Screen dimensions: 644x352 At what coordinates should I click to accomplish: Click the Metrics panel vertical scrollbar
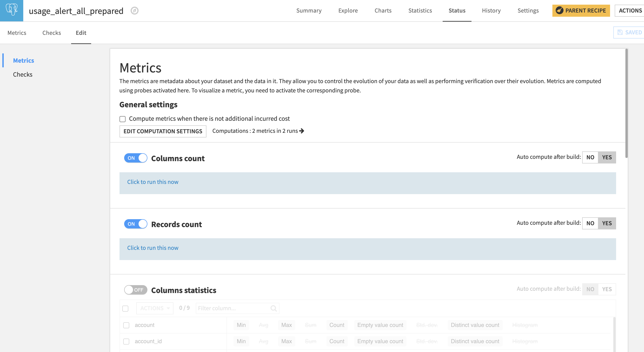point(626,104)
